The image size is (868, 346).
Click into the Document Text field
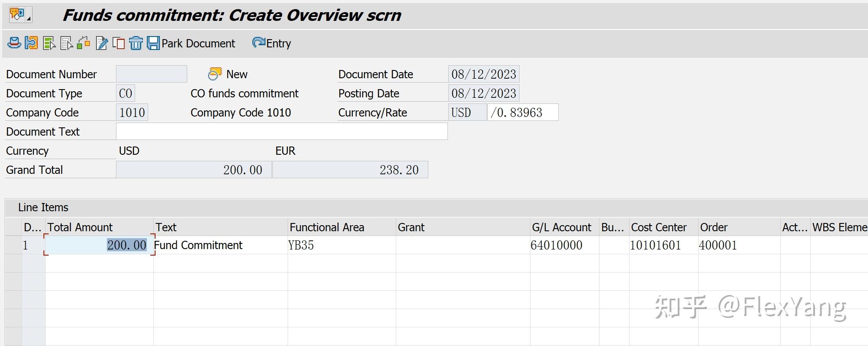(x=282, y=131)
